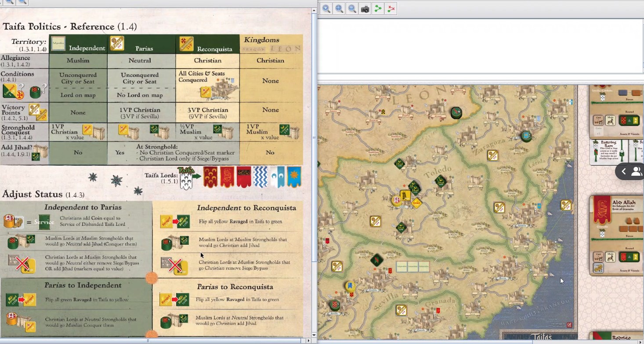This screenshot has width=644, height=344.
Task: Select the green lord cylinder numbered 4 in León
Action: (456, 113)
